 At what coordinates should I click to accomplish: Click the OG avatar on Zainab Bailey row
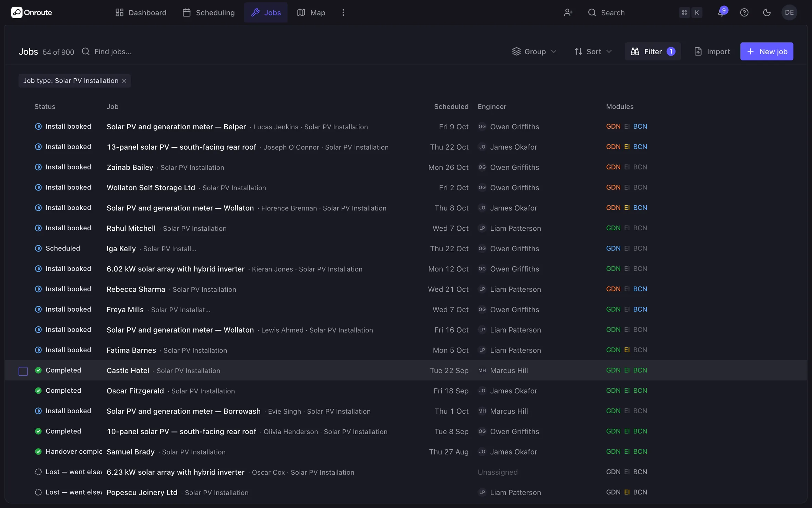(x=482, y=167)
